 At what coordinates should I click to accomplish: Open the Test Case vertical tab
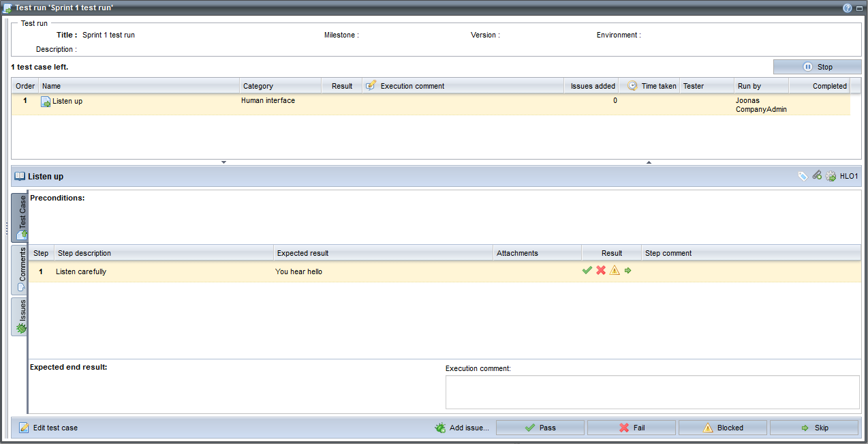20,218
